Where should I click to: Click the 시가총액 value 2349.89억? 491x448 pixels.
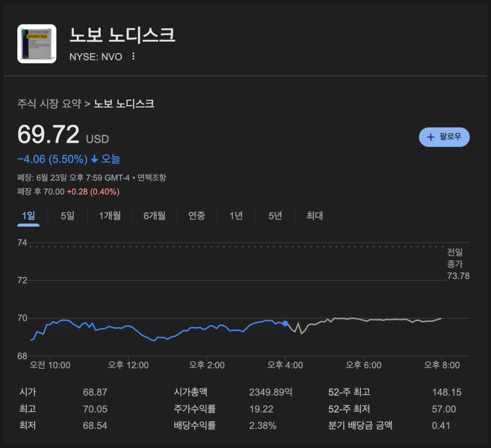[271, 392]
